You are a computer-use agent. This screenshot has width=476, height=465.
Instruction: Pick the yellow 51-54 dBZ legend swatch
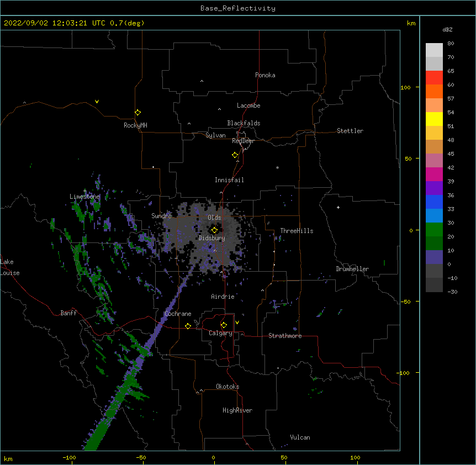pos(434,119)
